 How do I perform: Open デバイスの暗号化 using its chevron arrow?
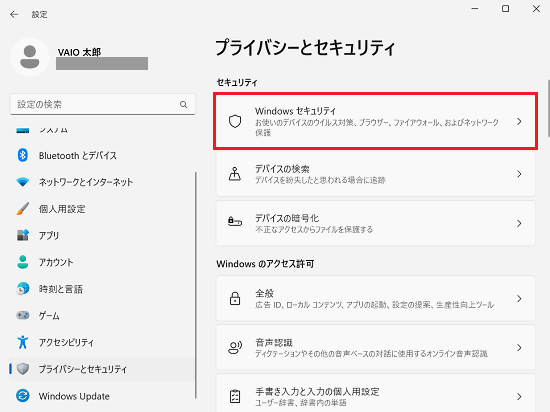pos(519,223)
